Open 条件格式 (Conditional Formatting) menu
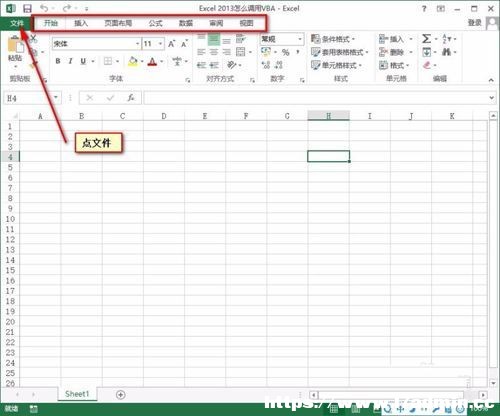 333,39
